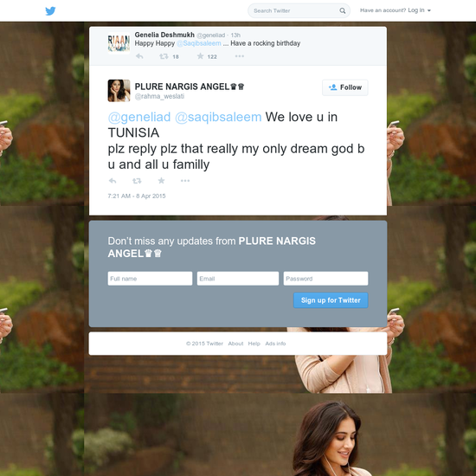Open more options on TUNISIA tweet
The width and height of the screenshot is (476, 476).
[x=185, y=181]
